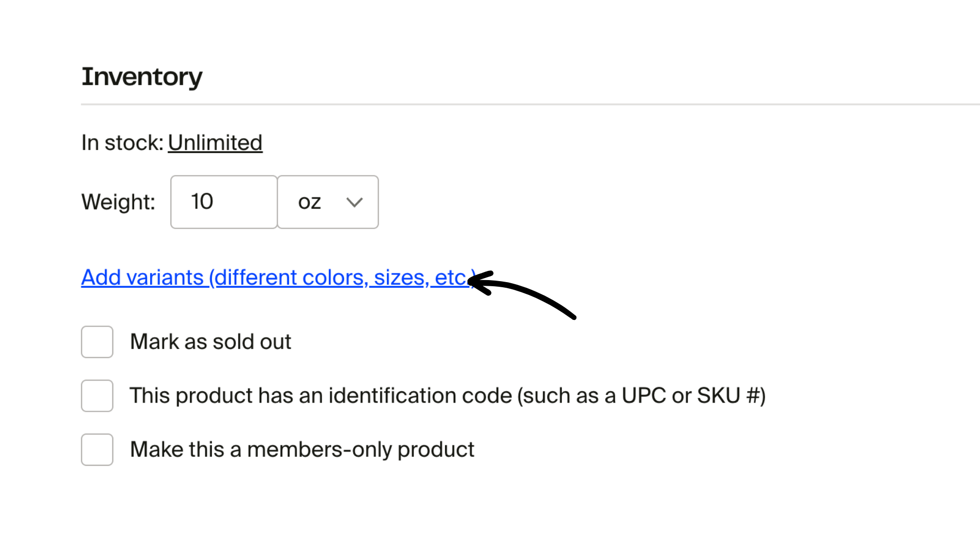The height and width of the screenshot is (551, 980).
Task: Click the weight value input showing 10
Action: [x=223, y=202]
